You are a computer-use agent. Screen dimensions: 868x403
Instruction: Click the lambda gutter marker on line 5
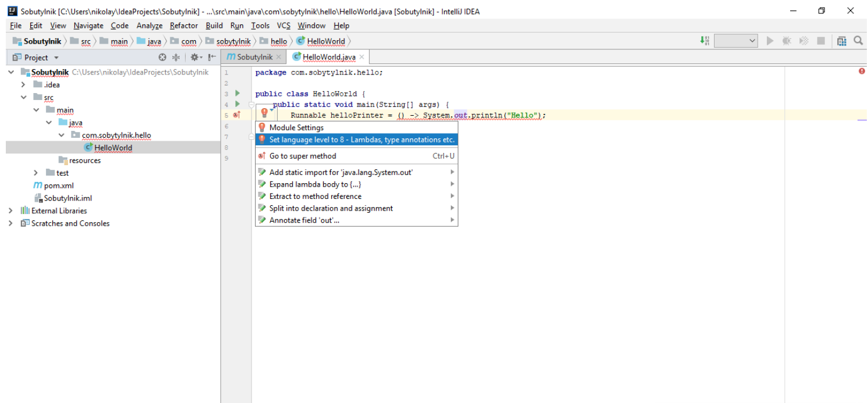point(236,115)
